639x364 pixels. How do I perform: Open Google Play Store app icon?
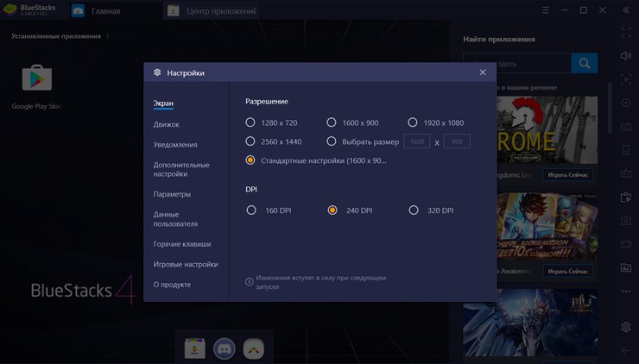pyautogui.click(x=36, y=79)
